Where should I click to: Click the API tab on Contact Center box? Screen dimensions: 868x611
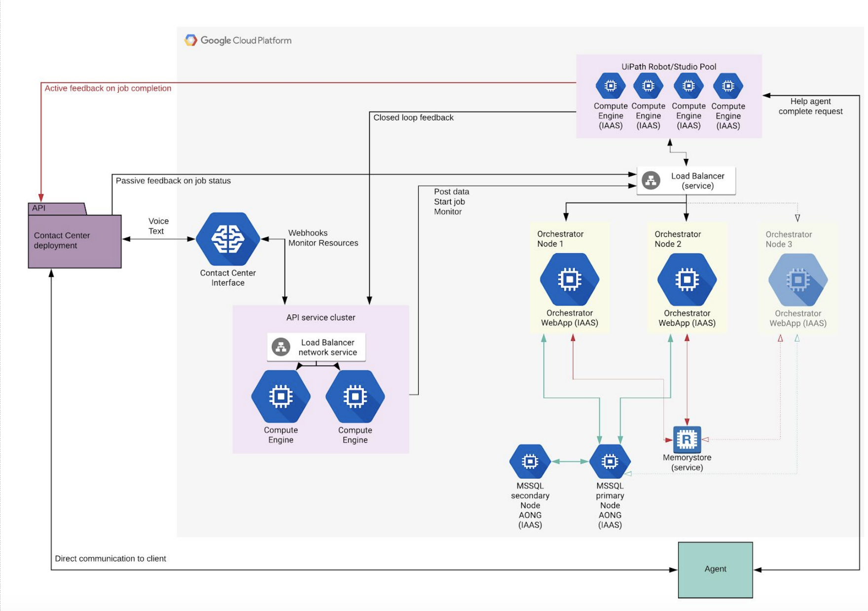pyautogui.click(x=57, y=208)
